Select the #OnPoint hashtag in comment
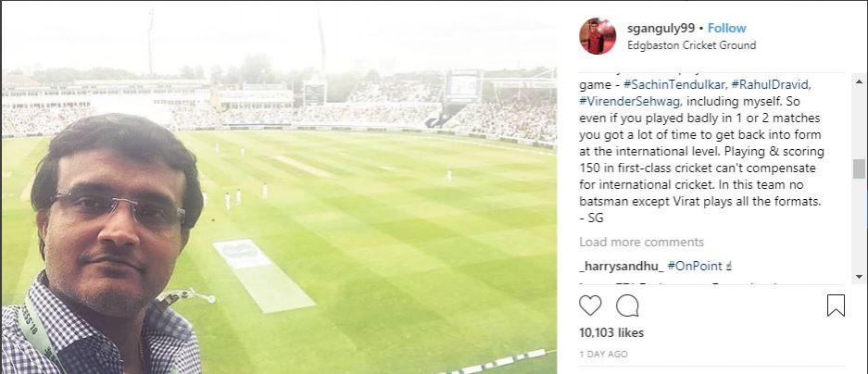Image resolution: width=868 pixels, height=374 pixels. [x=695, y=266]
